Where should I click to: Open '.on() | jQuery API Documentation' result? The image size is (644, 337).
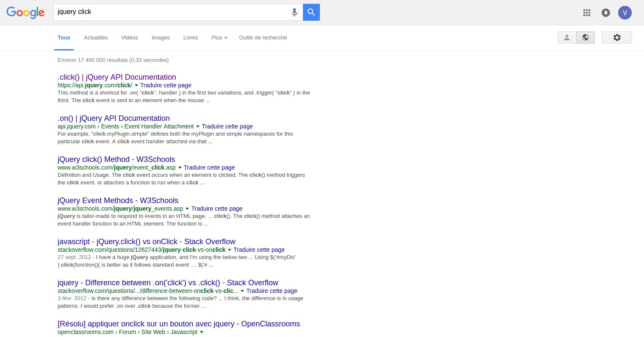(x=114, y=118)
